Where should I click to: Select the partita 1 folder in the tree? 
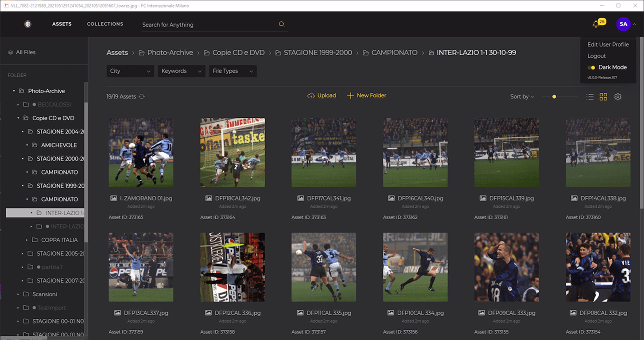[x=52, y=267]
